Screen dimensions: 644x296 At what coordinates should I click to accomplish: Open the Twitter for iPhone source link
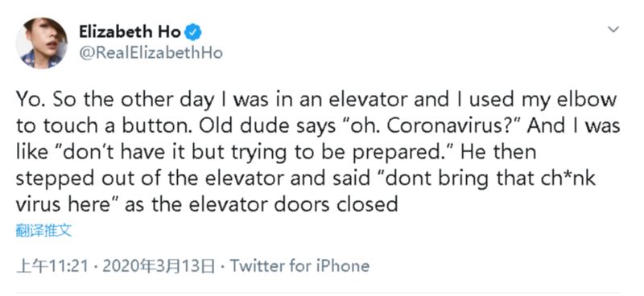click(x=299, y=266)
